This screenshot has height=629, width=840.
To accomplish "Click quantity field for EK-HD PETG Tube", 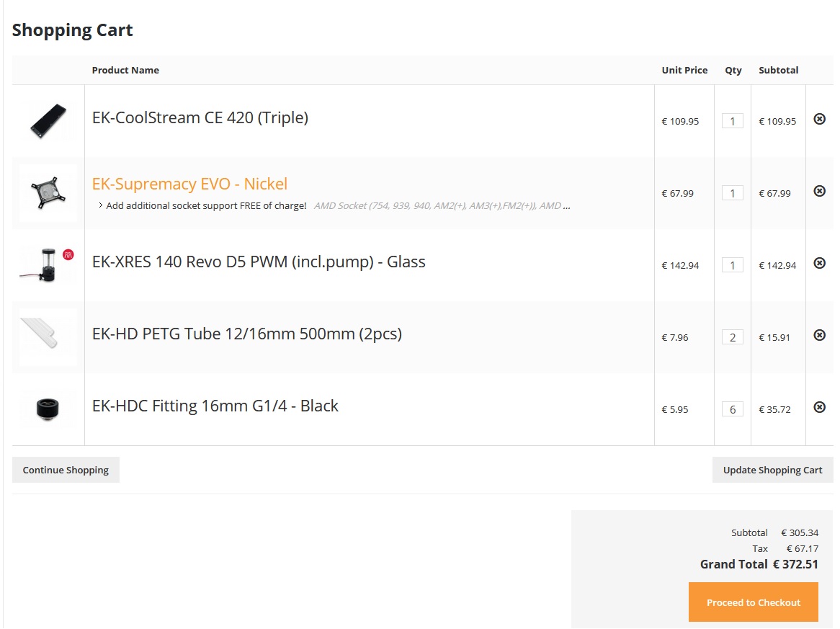I will [x=733, y=337].
